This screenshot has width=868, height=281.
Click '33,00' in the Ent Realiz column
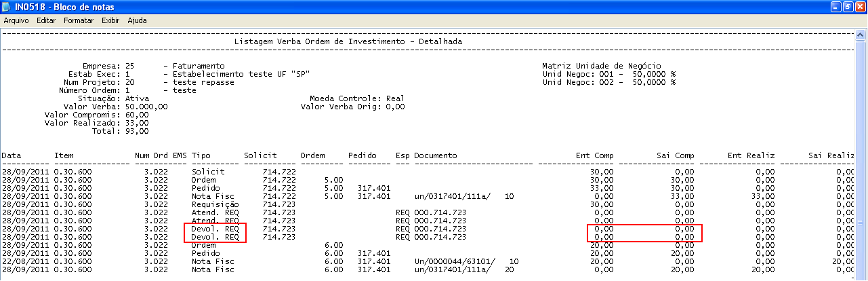pyautogui.click(x=762, y=196)
